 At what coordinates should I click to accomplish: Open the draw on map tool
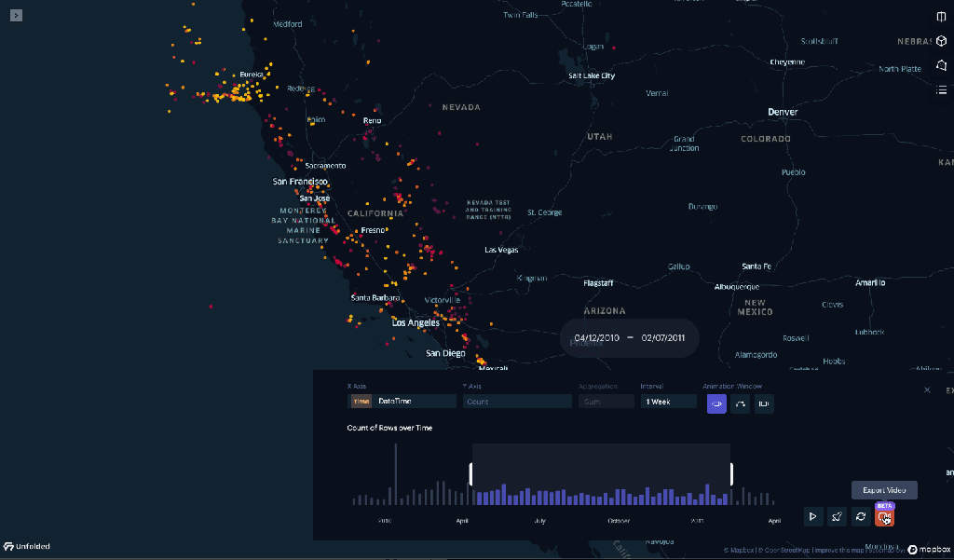click(x=941, y=65)
